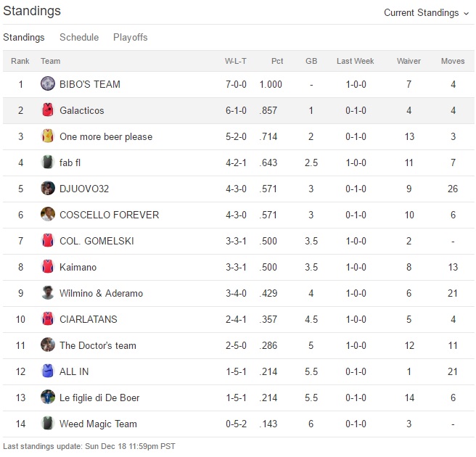Click the Waiver column header
This screenshot has width=476, height=457.
(409, 61)
